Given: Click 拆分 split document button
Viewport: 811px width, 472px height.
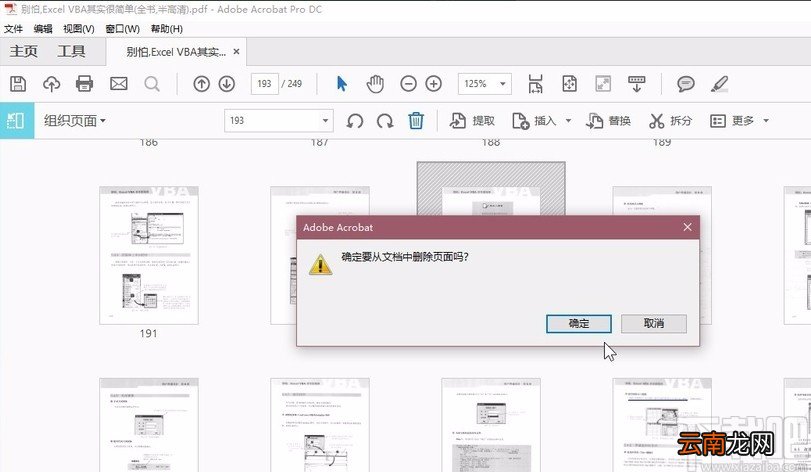Looking at the screenshot, I should point(670,121).
